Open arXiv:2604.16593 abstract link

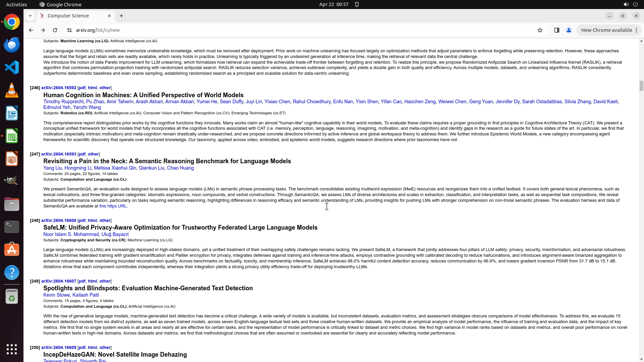[x=59, y=154]
